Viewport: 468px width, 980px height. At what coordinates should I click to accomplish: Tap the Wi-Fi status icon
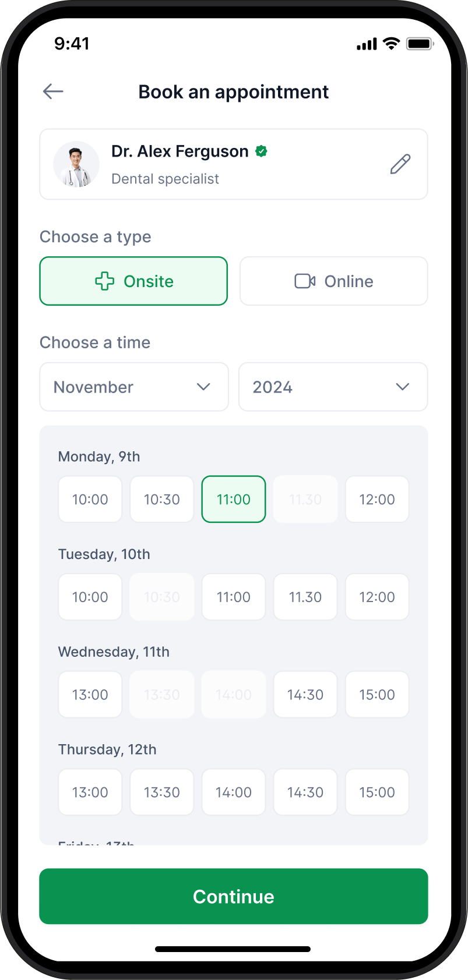[x=391, y=44]
